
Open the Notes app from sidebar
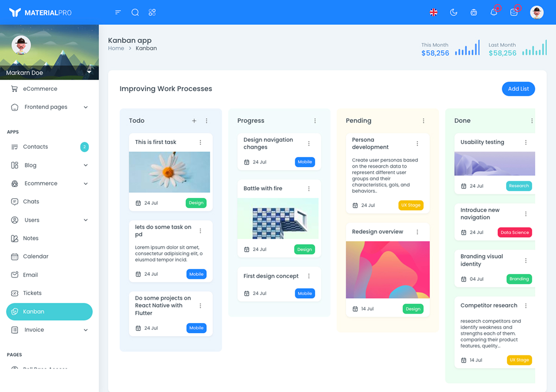click(30, 238)
